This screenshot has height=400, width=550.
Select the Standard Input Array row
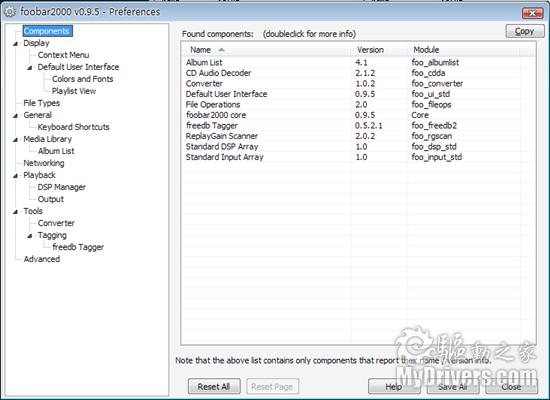click(358, 157)
